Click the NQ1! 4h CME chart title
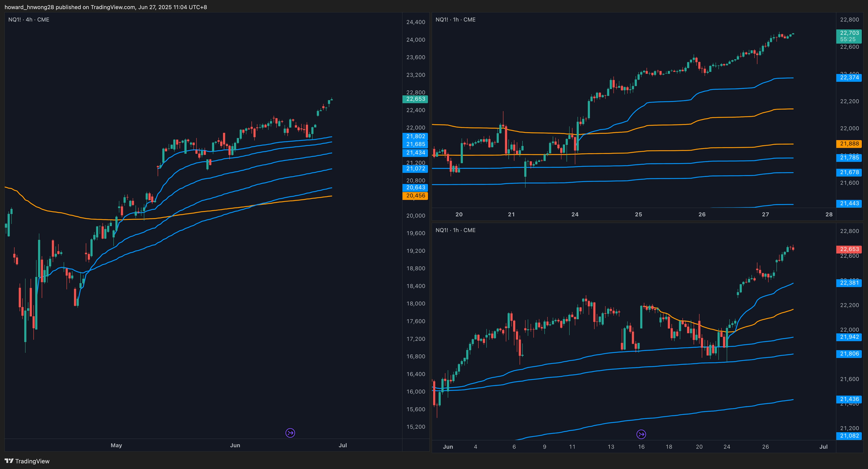Image resolution: width=868 pixels, height=469 pixels. click(29, 19)
